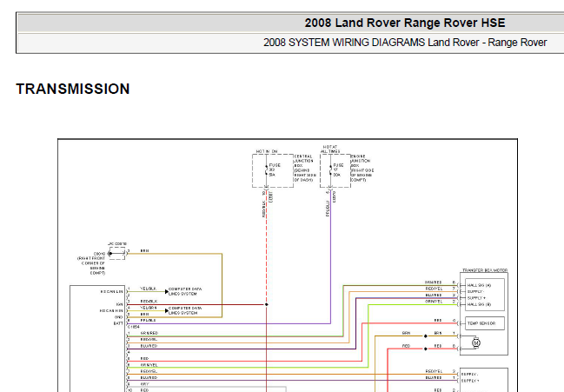Image resolution: width=564 pixels, height=392 pixels.
Task: Click the splice dot on the BRN motor wire
Action: click(x=426, y=336)
